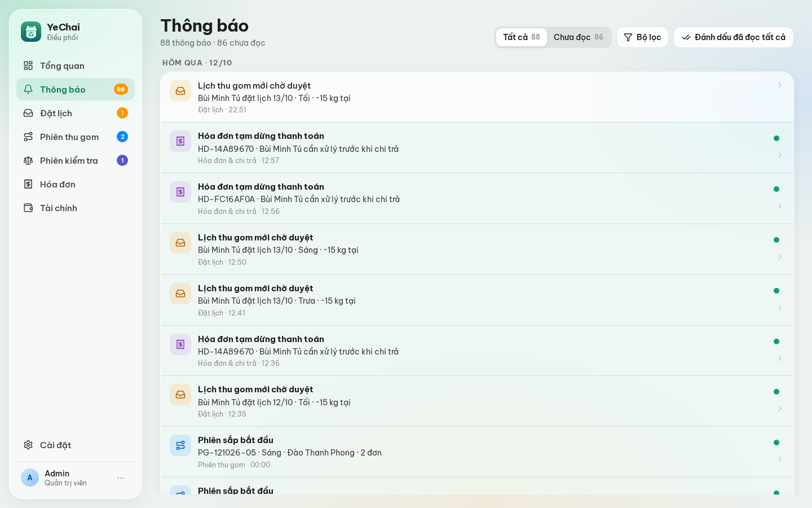Click Đánh dấu đã đọc tất cả
This screenshot has width=812, height=508.
[x=734, y=37]
